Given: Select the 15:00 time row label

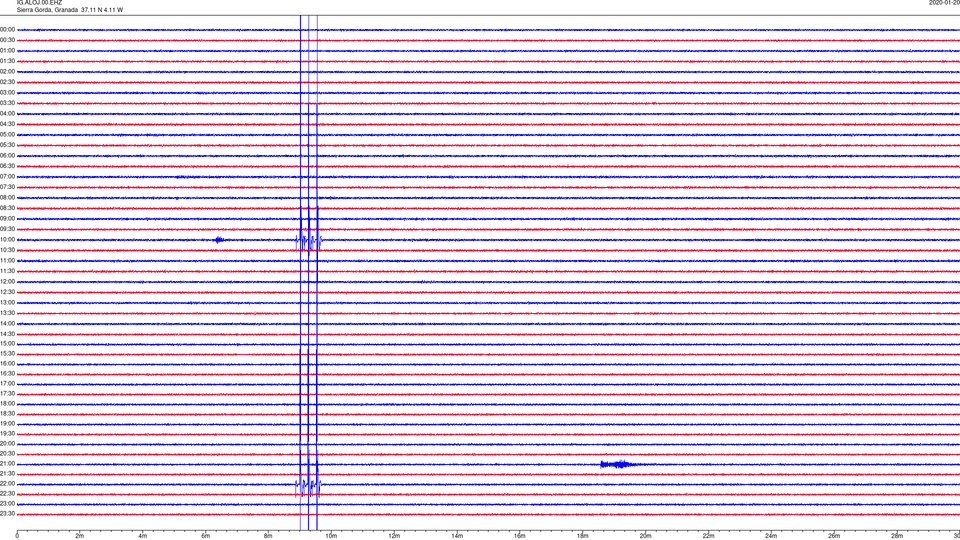Looking at the screenshot, I should pyautogui.click(x=7, y=343).
